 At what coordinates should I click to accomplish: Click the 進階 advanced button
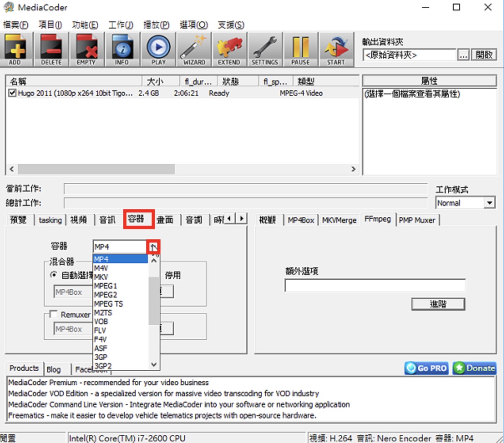click(438, 304)
